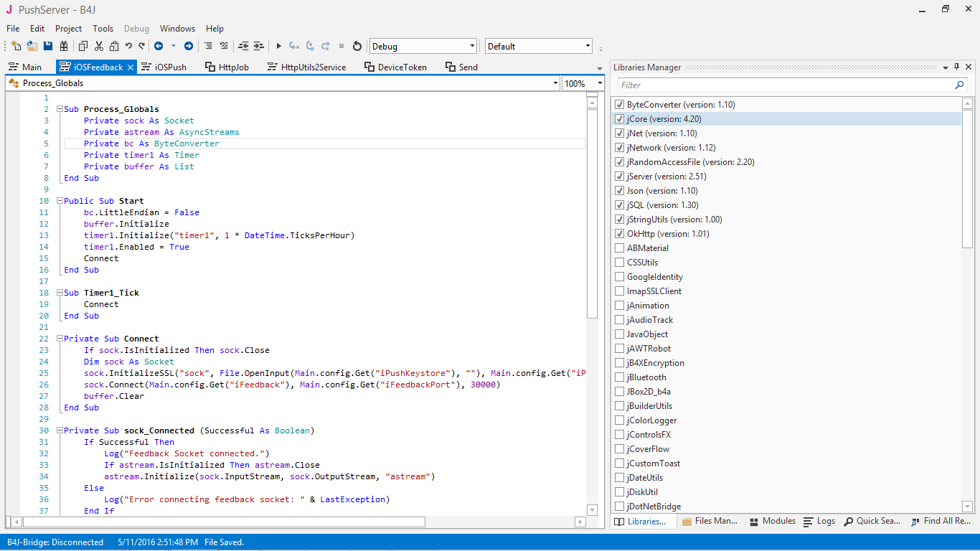Viewport: 980px width, 551px height.
Task: Click the Open project folder icon
Action: pyautogui.click(x=32, y=46)
